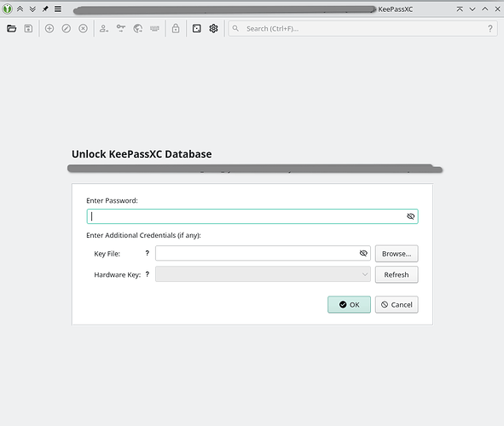Click the Edit entry pencil-circle icon
The width and height of the screenshot is (504, 426).
tap(67, 29)
